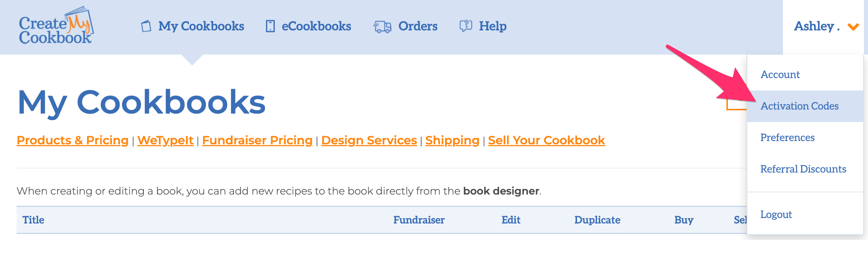
Task: Open the Sell Your Cookbook link
Action: [x=546, y=140]
